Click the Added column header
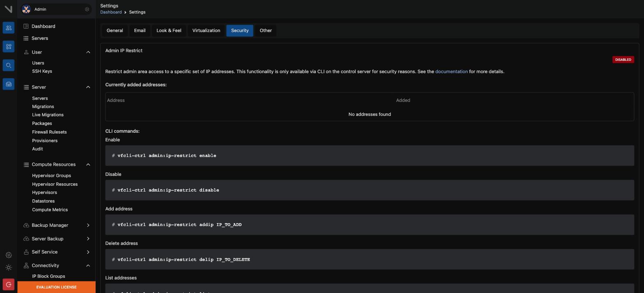Screen dimensions: 644x293 (403, 100)
